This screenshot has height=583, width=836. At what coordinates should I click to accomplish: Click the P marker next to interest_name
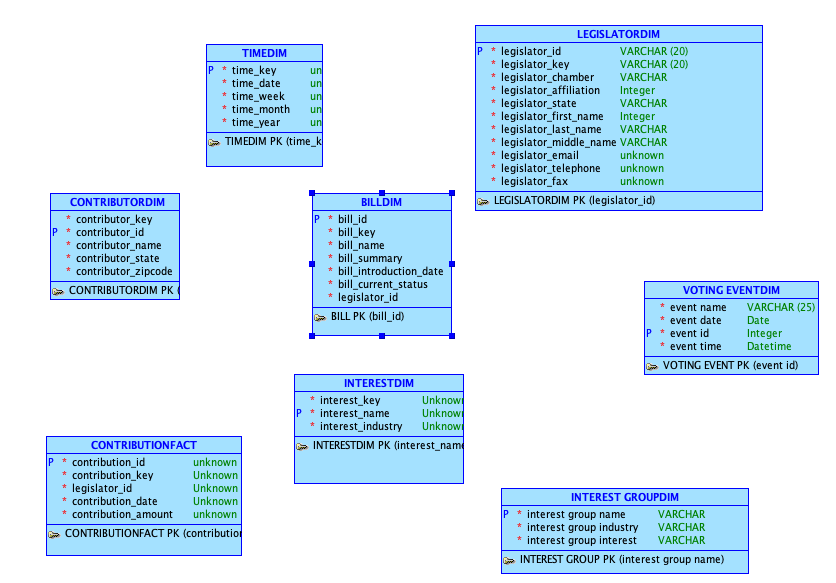(299, 413)
